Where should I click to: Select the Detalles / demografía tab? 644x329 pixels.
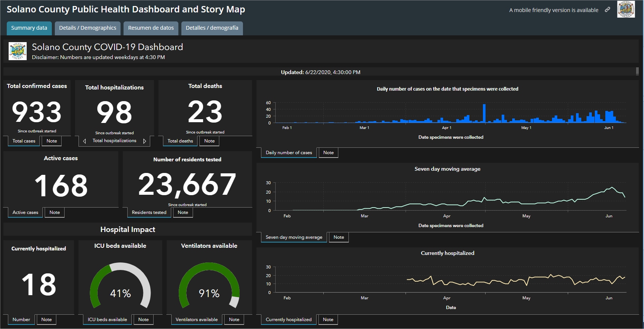[212, 28]
